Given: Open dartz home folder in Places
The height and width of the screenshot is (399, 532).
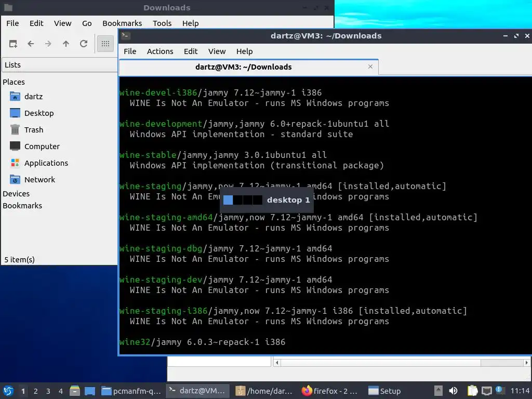Looking at the screenshot, I should click(34, 97).
